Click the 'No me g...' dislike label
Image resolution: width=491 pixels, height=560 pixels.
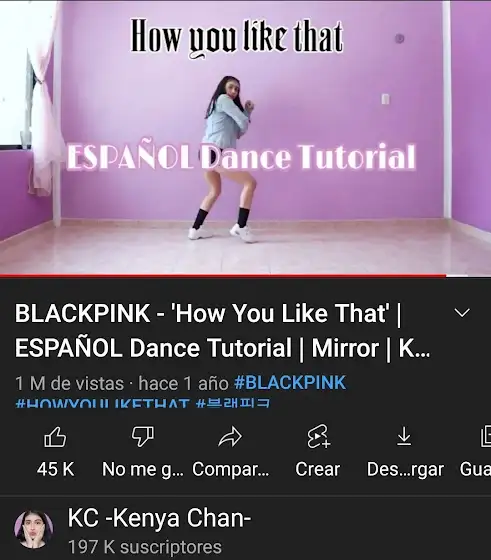143,469
